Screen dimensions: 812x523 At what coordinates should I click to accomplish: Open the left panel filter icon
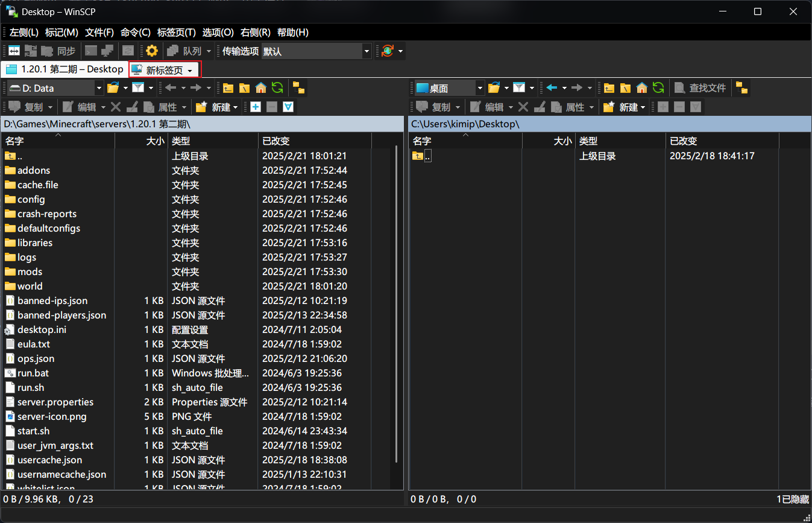138,88
